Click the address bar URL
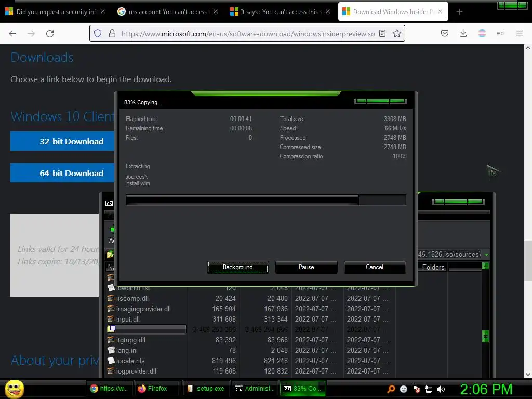The width and height of the screenshot is (532, 399). pyautogui.click(x=248, y=34)
